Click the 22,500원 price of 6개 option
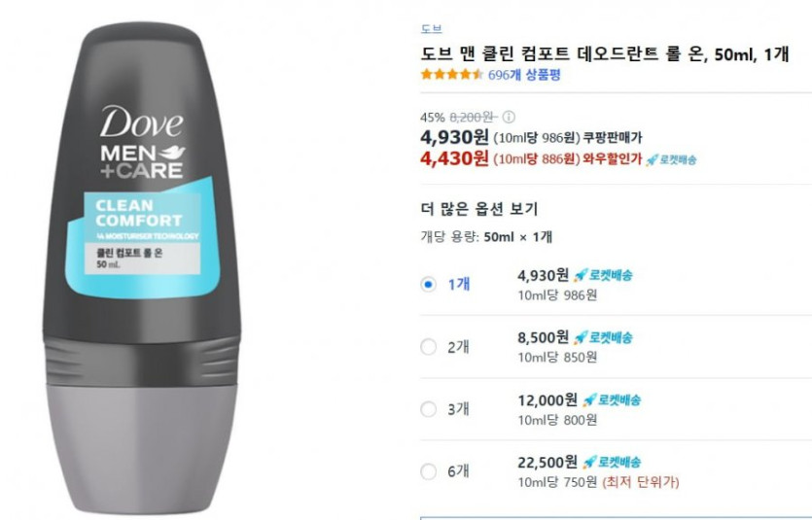 (x=547, y=462)
